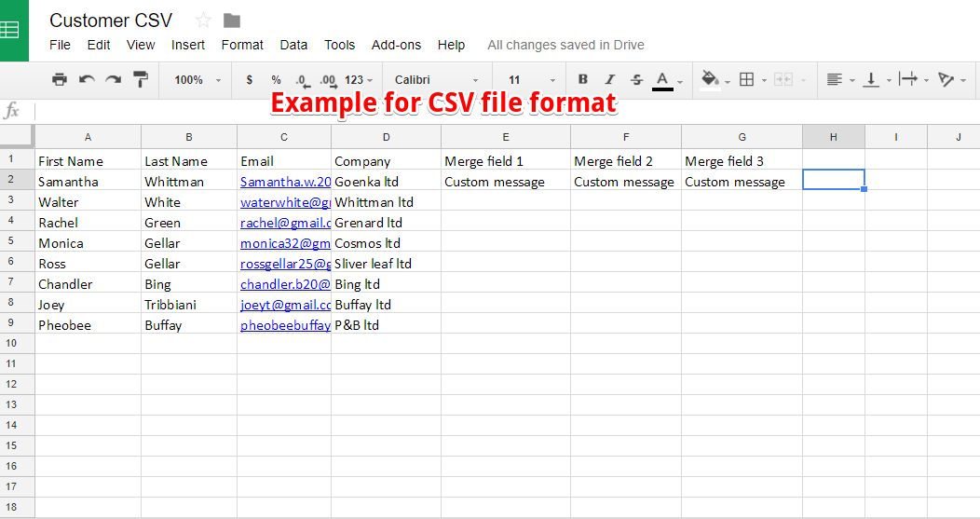Click the Print icon in toolbar
This screenshot has height=519, width=980.
pos(60,79)
